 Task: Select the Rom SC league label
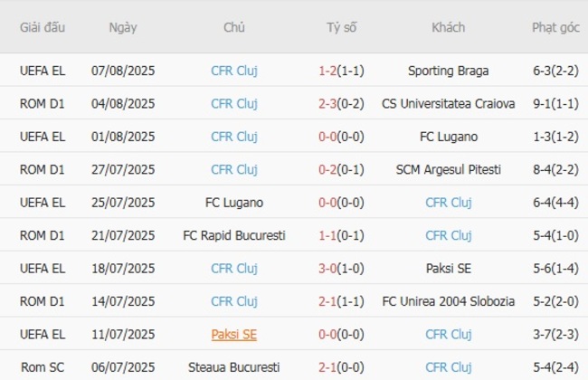coord(43,367)
